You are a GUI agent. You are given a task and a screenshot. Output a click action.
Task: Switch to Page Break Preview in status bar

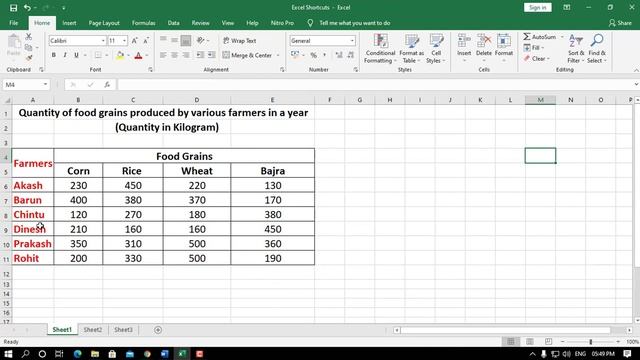[x=548, y=342]
